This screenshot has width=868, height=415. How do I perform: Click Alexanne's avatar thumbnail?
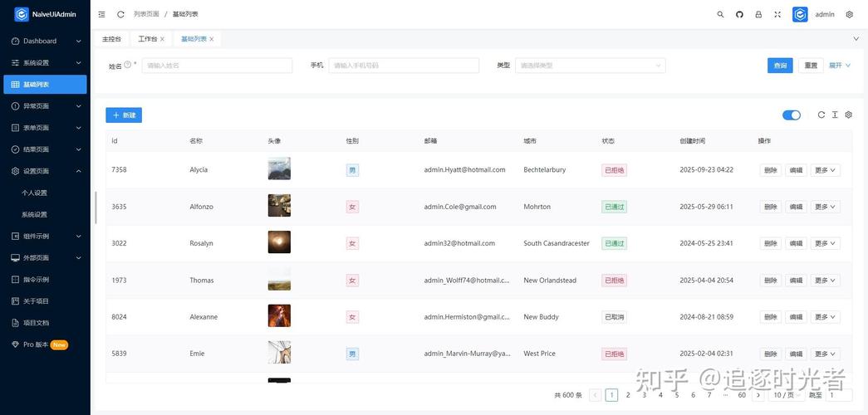(279, 315)
